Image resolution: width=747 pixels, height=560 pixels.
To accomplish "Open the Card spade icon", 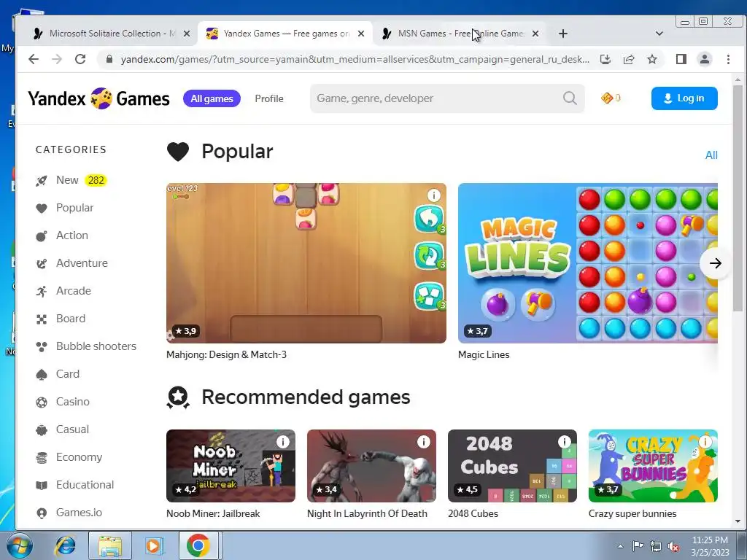I will pyautogui.click(x=42, y=374).
